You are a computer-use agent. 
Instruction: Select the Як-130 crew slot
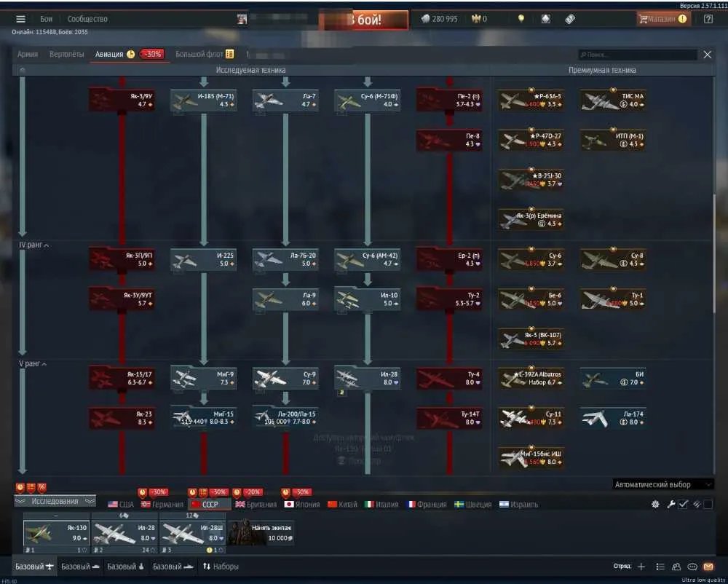56,533
